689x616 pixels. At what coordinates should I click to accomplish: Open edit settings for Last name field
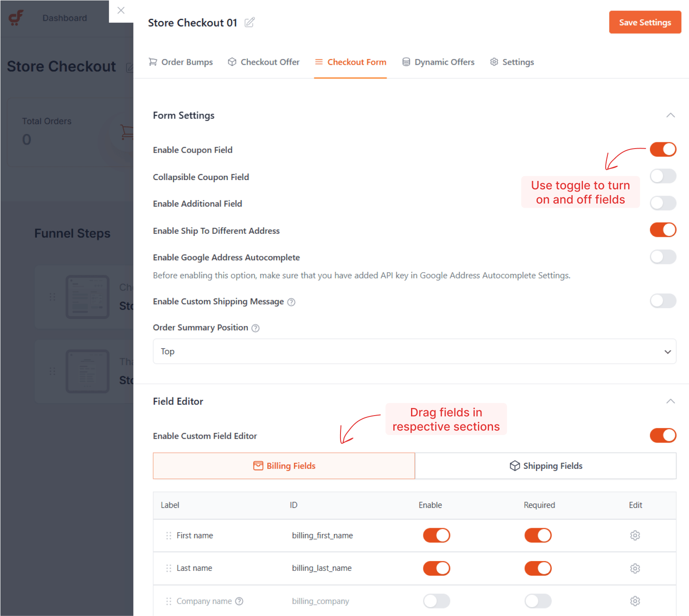(635, 569)
